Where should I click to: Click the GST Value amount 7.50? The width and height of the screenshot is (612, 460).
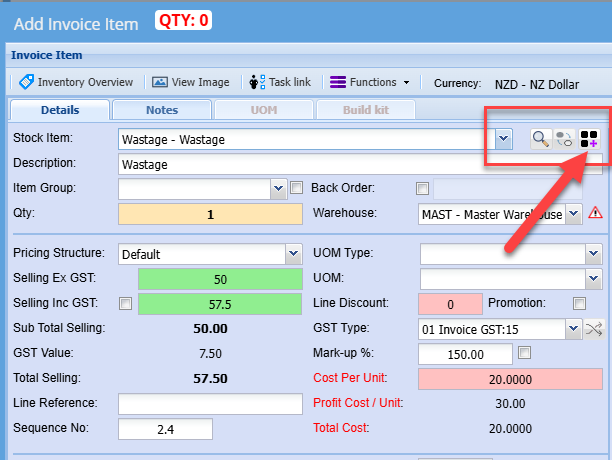pos(210,353)
